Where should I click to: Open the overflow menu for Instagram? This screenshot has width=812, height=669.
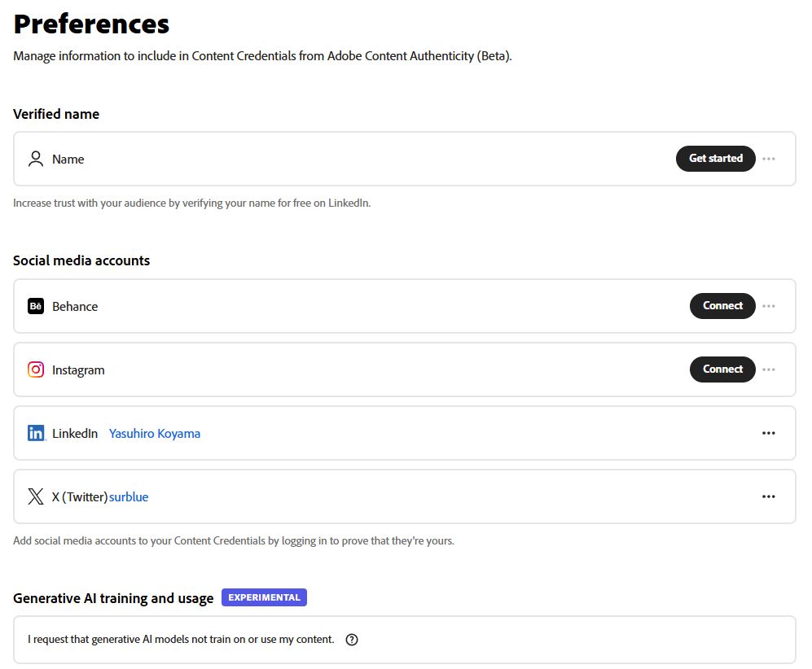point(769,369)
